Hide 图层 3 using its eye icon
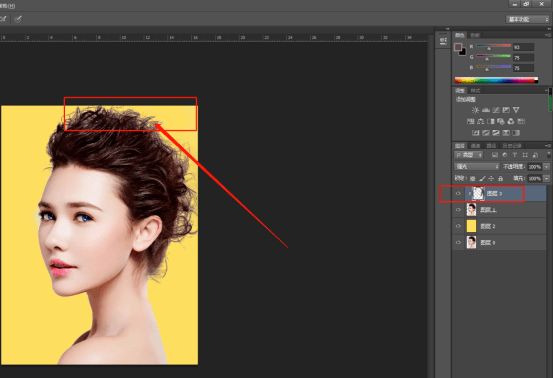553x378 pixels. [x=458, y=193]
